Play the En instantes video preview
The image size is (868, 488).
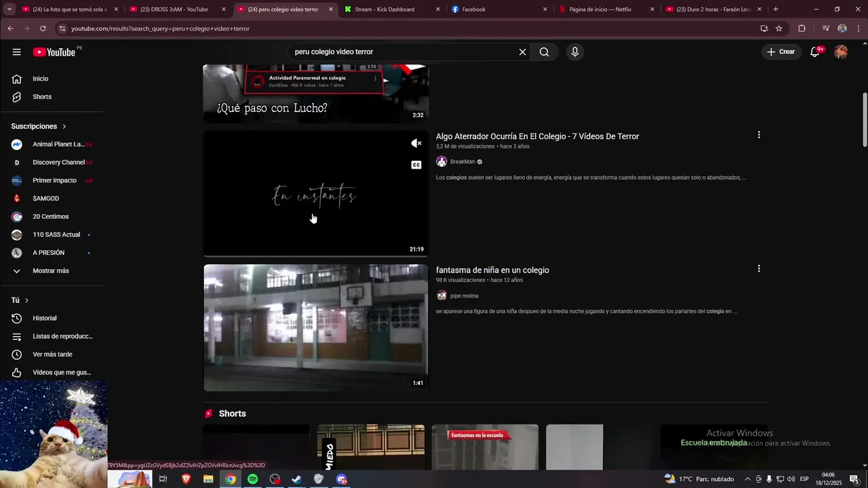[x=316, y=194]
